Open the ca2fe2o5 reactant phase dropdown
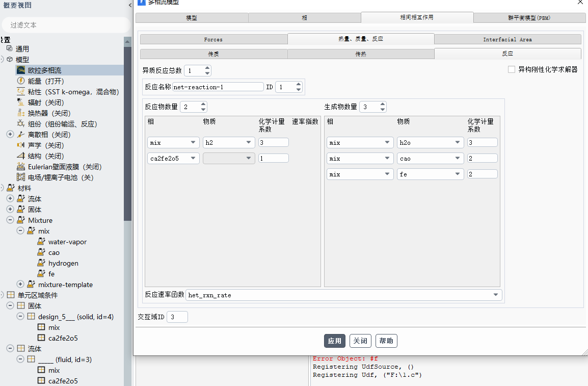Image resolution: width=588 pixels, height=386 pixels. tap(193, 159)
